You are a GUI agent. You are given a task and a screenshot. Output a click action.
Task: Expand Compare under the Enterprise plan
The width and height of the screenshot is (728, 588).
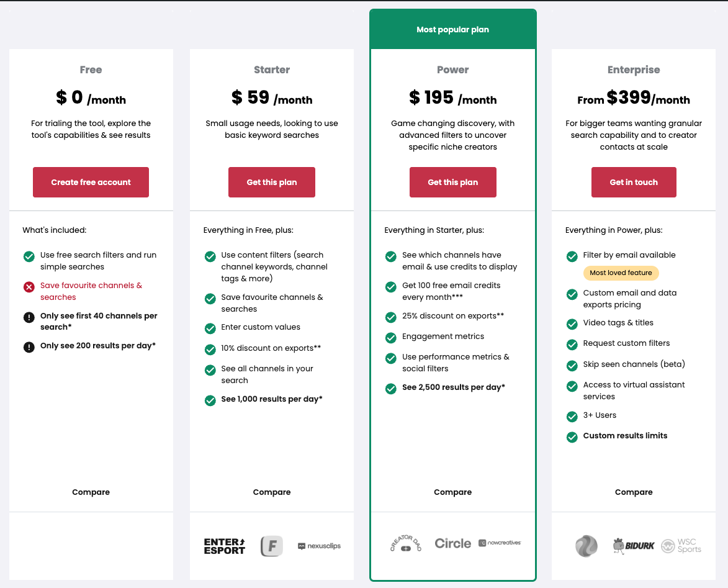[x=634, y=492]
